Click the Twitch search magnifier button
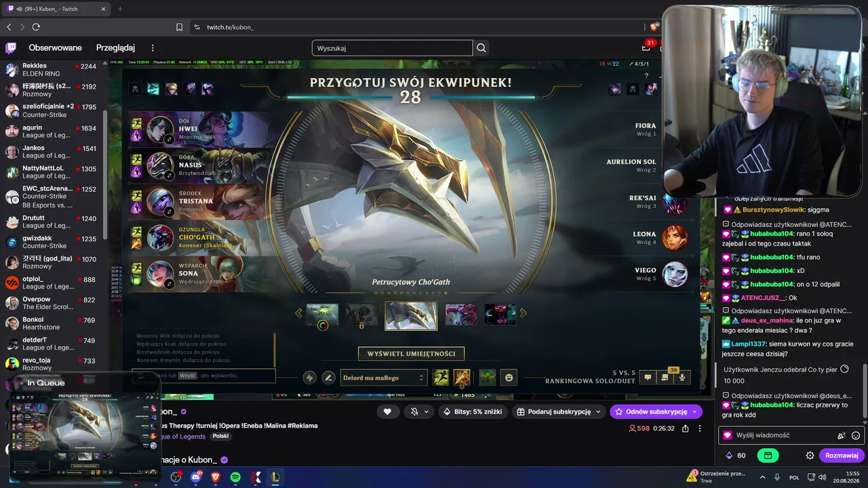 481,48
